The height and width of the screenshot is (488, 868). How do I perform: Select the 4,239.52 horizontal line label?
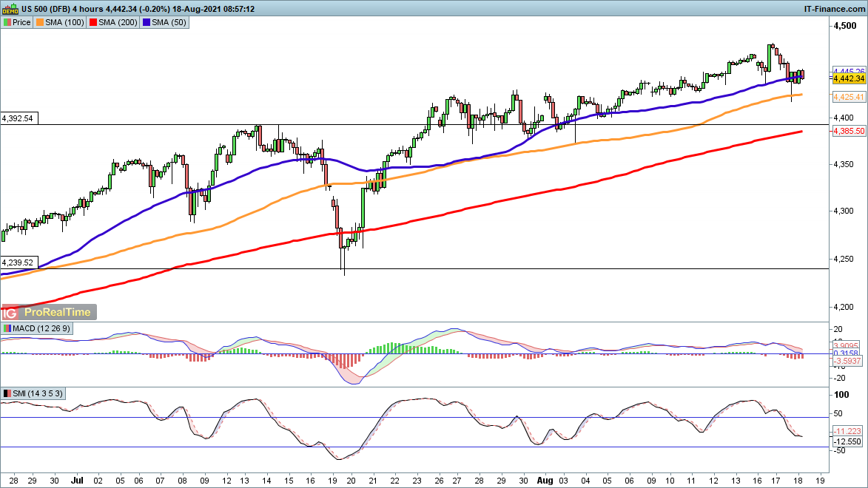[18, 262]
